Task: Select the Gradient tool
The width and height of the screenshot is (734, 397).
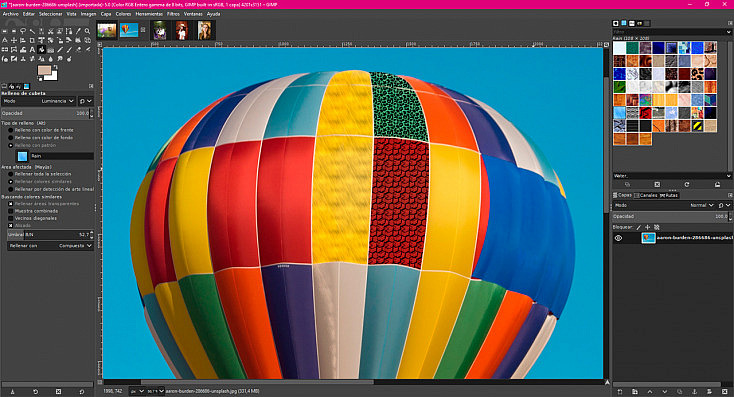Action: (51, 50)
